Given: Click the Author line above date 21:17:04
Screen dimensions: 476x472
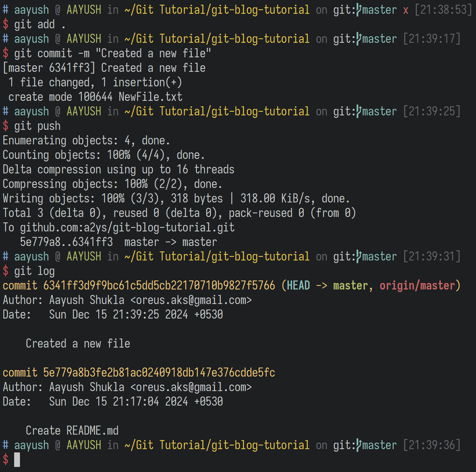Looking at the screenshot, I should [x=127, y=387].
